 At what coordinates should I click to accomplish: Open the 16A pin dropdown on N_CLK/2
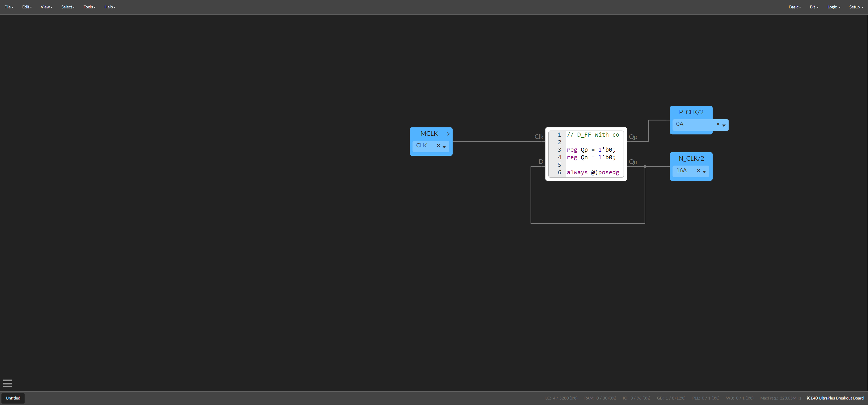tap(704, 172)
